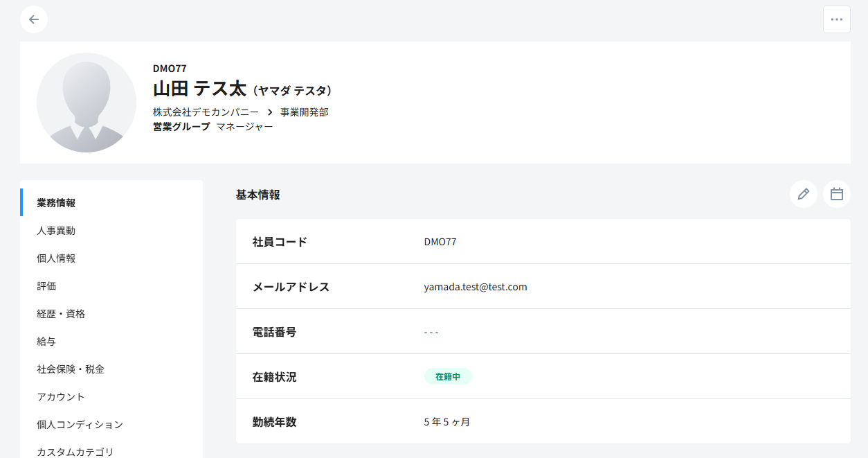868x458 pixels.
Task: Click the pencil edit icon for 基本情報
Action: (803, 194)
